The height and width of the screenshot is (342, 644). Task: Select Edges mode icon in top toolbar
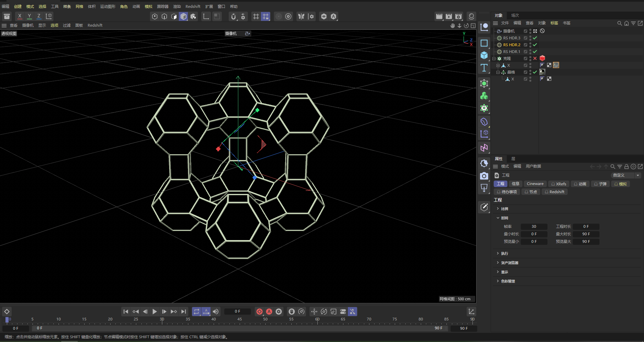click(164, 16)
